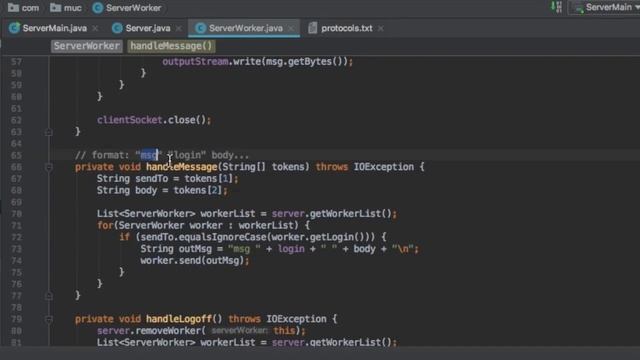640x360 pixels.
Task: Click the worker.send(outMsg); line
Action: tap(195, 260)
